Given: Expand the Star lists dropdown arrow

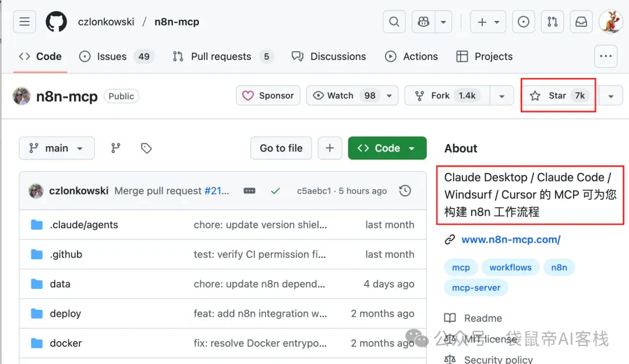Looking at the screenshot, I should point(611,96).
